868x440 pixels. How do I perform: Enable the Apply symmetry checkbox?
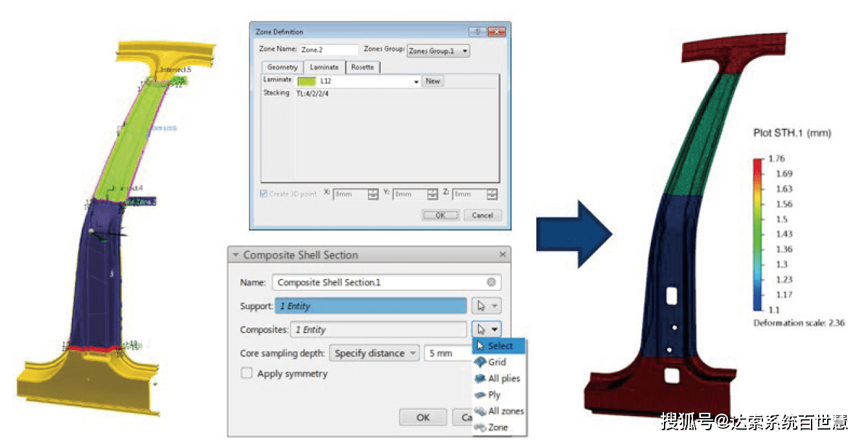(247, 373)
